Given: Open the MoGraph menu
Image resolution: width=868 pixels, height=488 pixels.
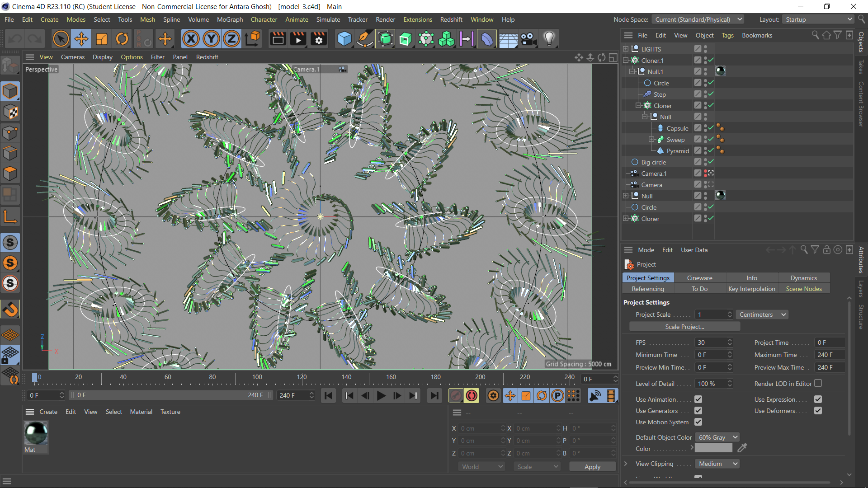Looking at the screenshot, I should pyautogui.click(x=230, y=19).
